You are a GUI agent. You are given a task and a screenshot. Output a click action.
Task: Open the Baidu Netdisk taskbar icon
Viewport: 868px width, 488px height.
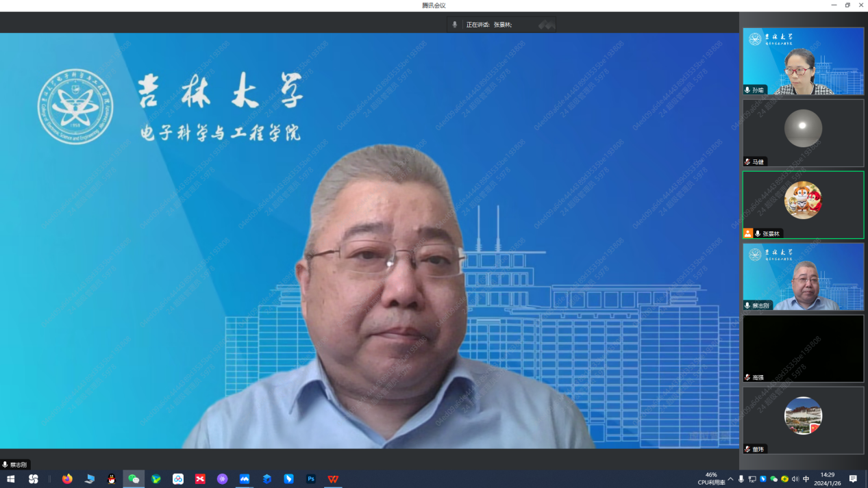click(178, 479)
